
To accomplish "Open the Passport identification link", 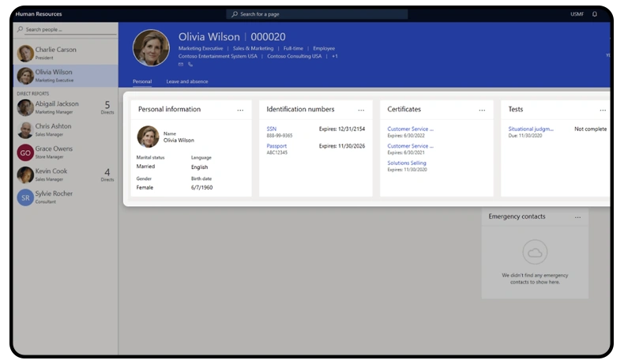I will 276,146.
